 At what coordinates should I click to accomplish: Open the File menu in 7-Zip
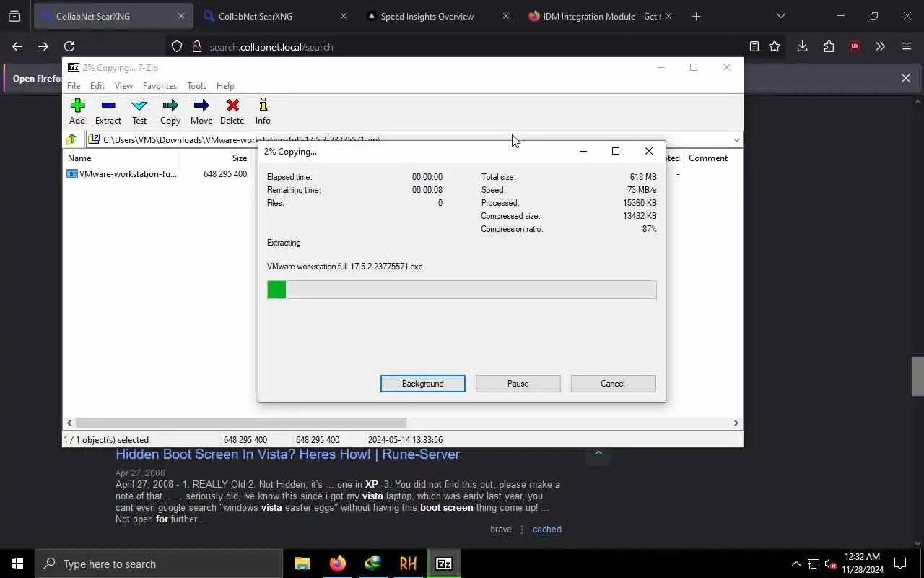(74, 85)
